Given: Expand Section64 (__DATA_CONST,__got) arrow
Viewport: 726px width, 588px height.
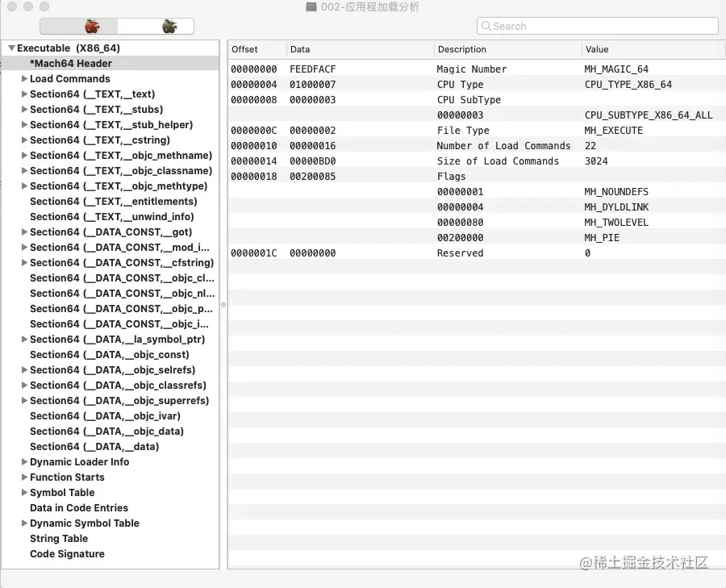Looking at the screenshot, I should click(24, 232).
